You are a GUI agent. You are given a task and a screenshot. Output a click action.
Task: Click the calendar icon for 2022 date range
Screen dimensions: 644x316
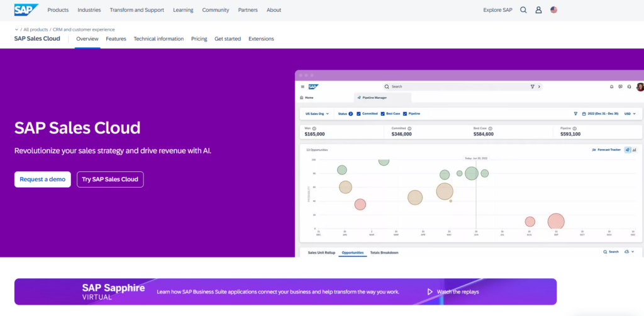tap(584, 113)
